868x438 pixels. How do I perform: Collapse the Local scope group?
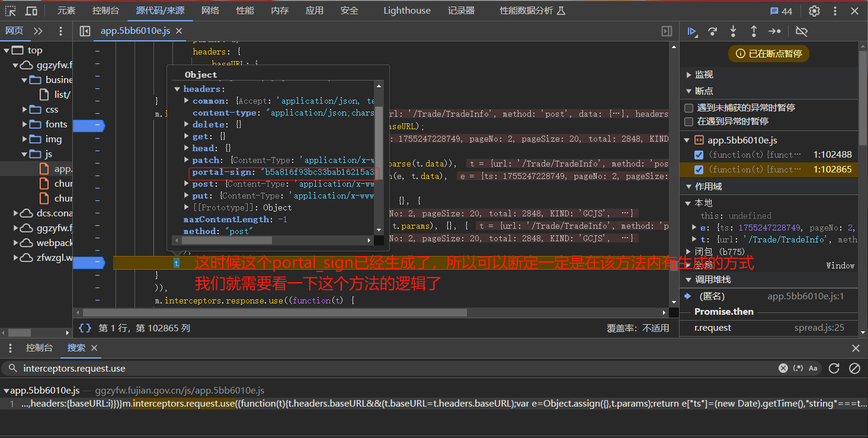pos(688,203)
